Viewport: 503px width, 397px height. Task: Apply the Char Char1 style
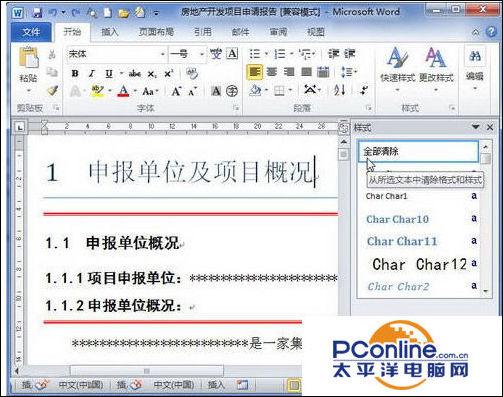pos(419,196)
